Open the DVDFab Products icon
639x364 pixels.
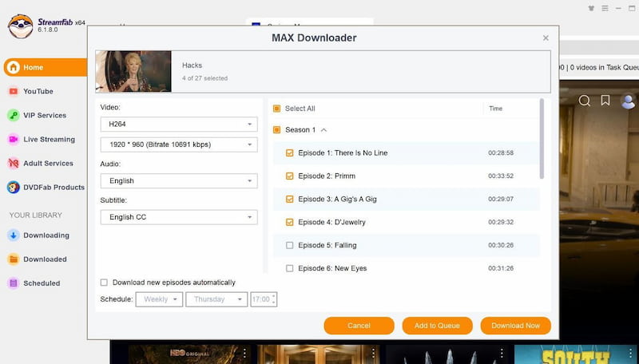pyautogui.click(x=14, y=188)
